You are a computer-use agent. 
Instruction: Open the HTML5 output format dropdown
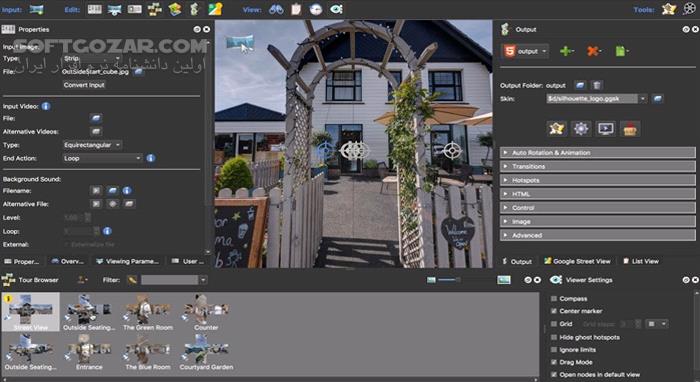[x=525, y=51]
